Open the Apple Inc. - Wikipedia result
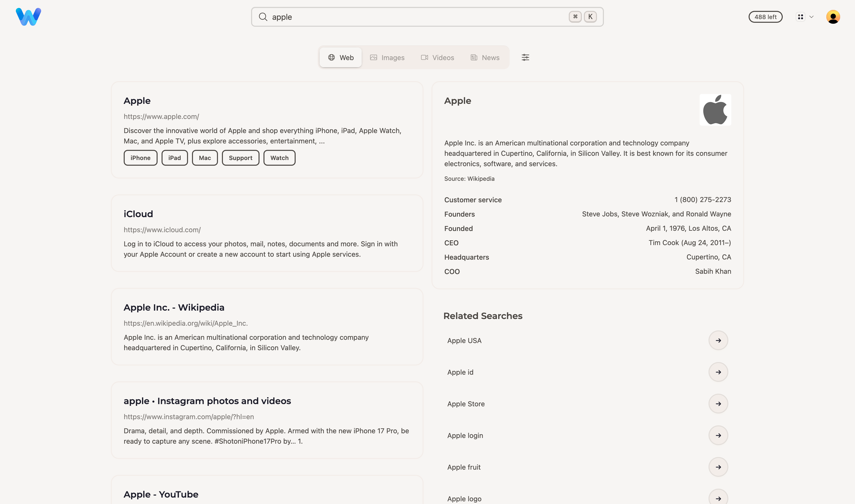 [174, 307]
